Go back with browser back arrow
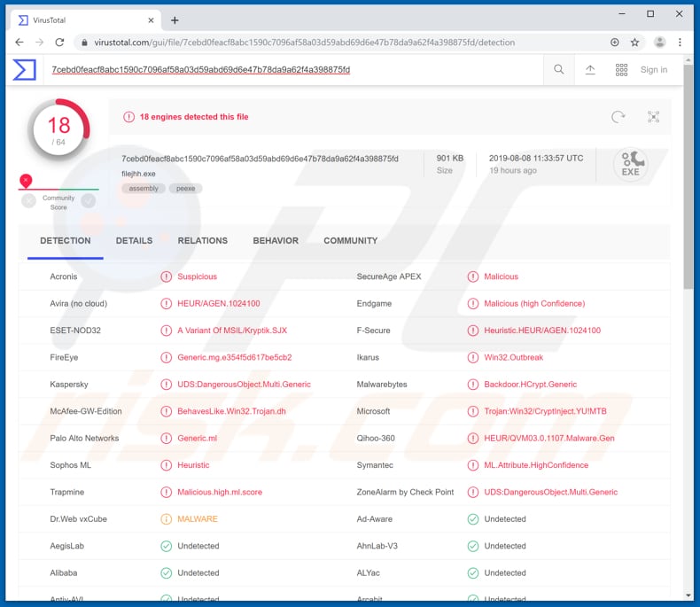 pyautogui.click(x=19, y=43)
